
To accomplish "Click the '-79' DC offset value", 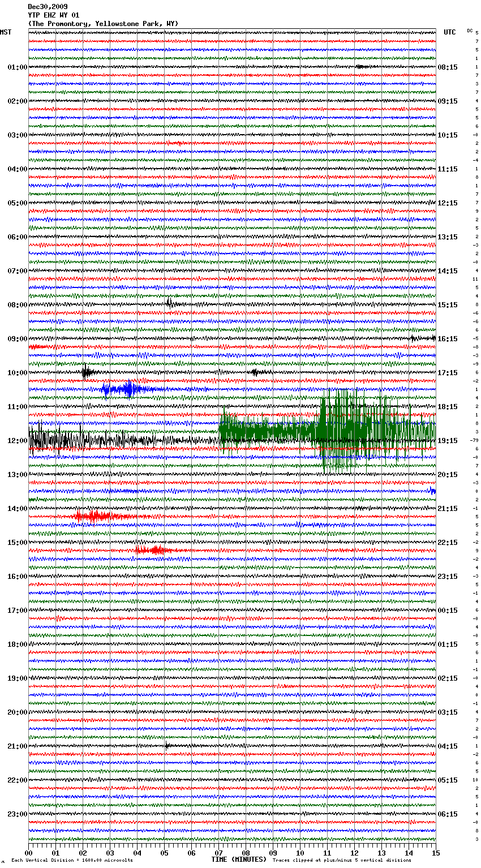I will [474, 441].
